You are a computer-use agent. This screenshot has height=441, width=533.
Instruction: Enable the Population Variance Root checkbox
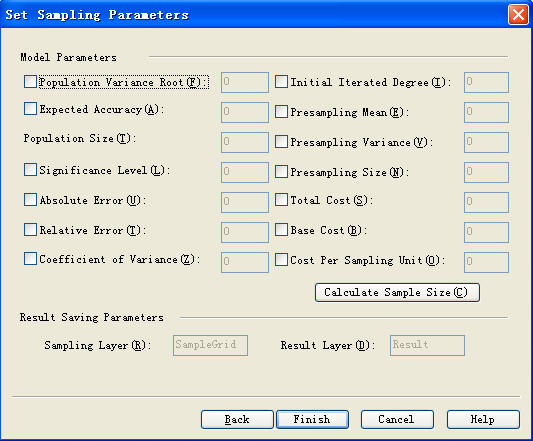point(30,82)
